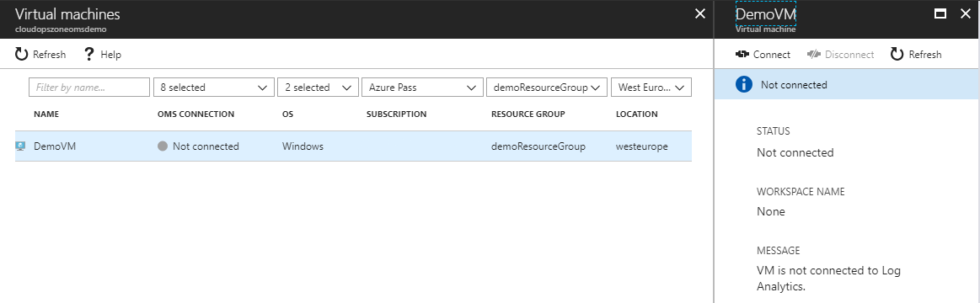This screenshot has width=980, height=303.
Task: Close the DemoVM blade
Action: [x=965, y=13]
